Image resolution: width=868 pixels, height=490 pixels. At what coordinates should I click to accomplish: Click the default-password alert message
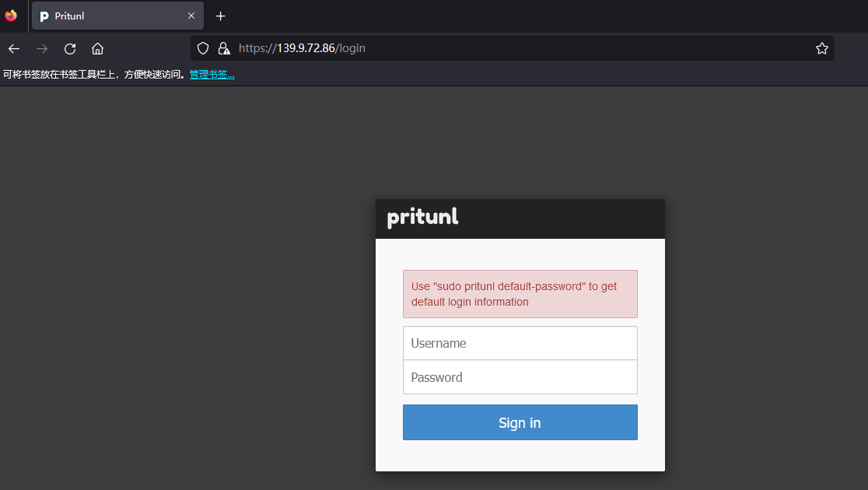click(520, 294)
